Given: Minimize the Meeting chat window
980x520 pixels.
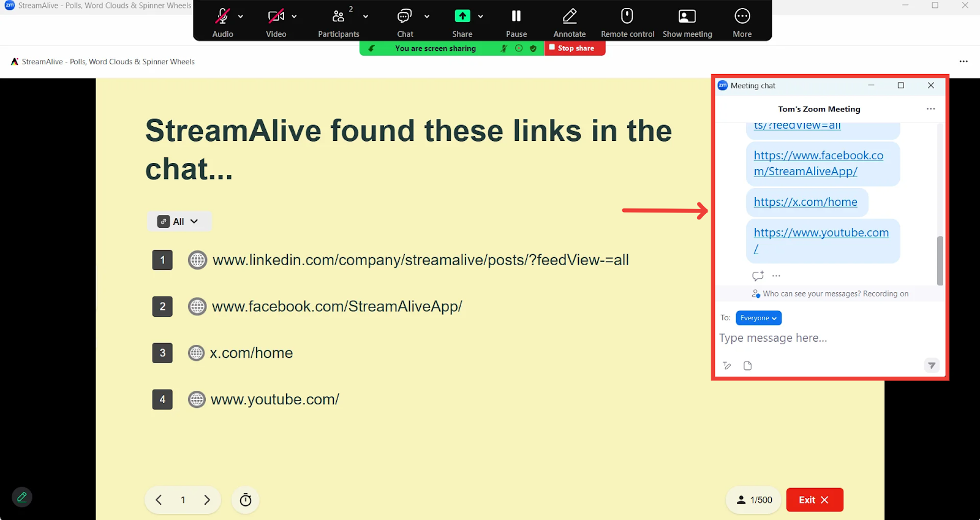Looking at the screenshot, I should (x=871, y=85).
